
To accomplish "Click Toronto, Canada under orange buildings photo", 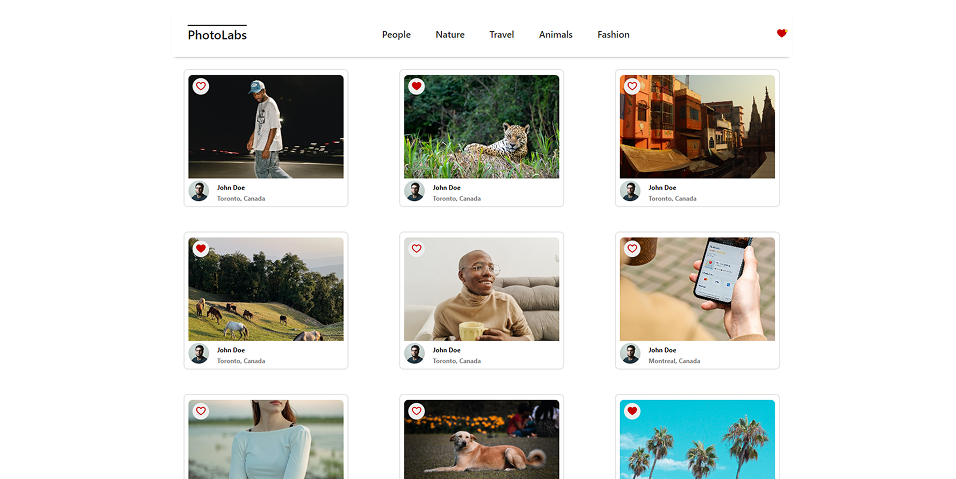I will tap(672, 199).
